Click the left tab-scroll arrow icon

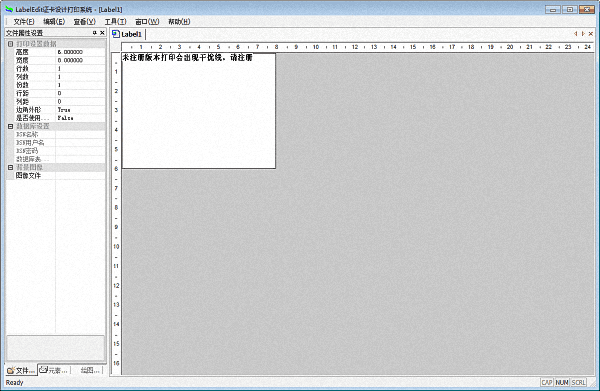coord(575,34)
